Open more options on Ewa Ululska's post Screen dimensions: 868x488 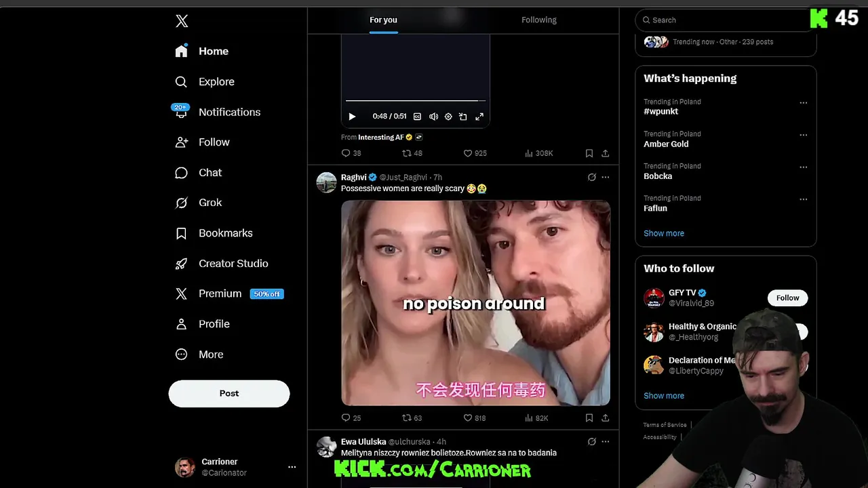tap(606, 442)
